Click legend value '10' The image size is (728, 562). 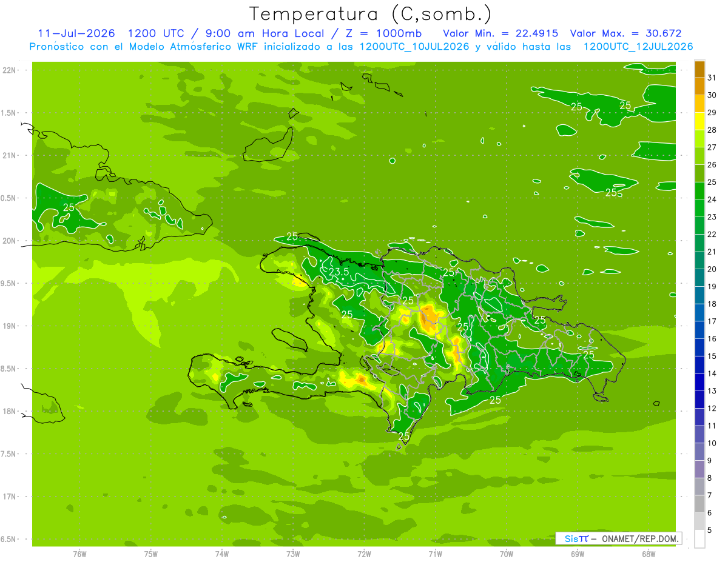712,443
